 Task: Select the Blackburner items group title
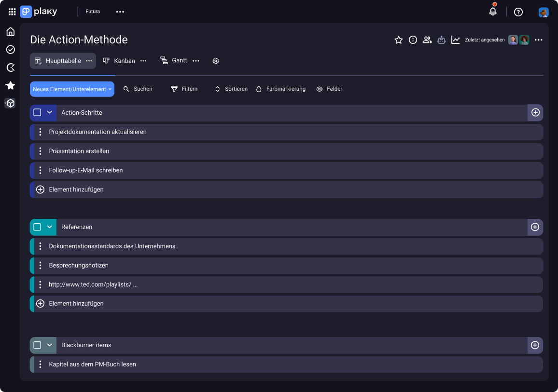click(86, 345)
